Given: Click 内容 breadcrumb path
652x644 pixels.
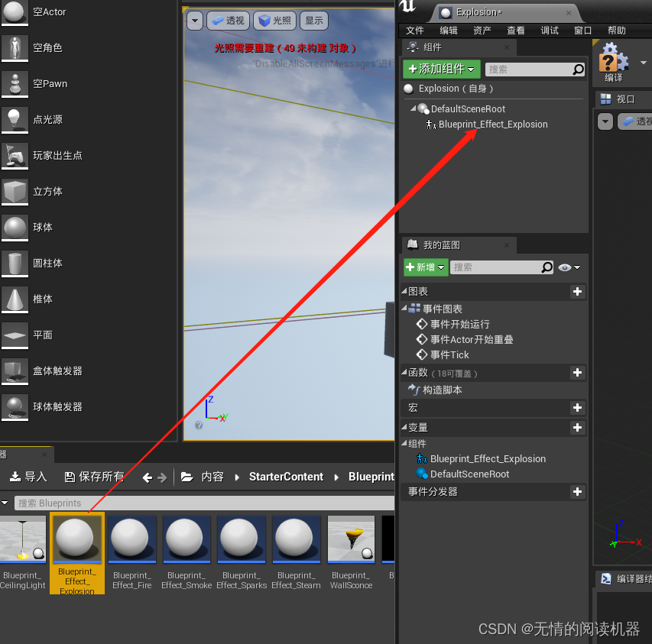Looking at the screenshot, I should pyautogui.click(x=212, y=477).
